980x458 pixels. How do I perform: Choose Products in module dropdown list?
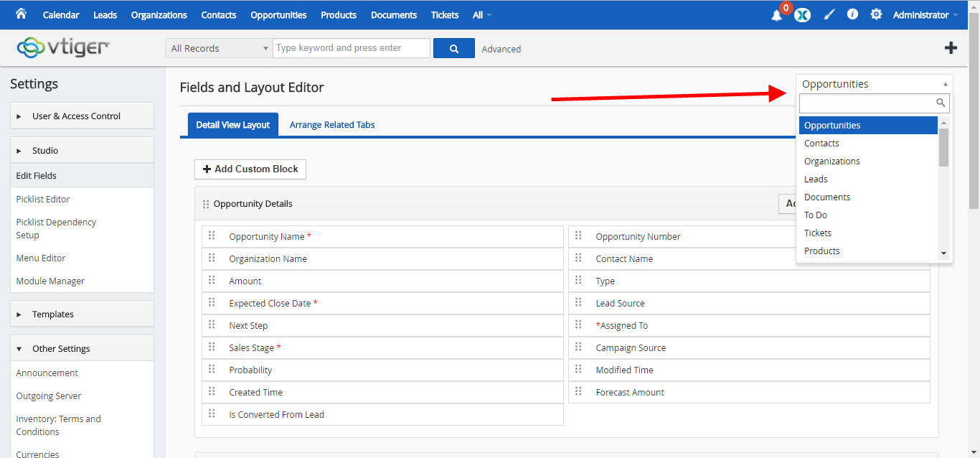(869, 251)
